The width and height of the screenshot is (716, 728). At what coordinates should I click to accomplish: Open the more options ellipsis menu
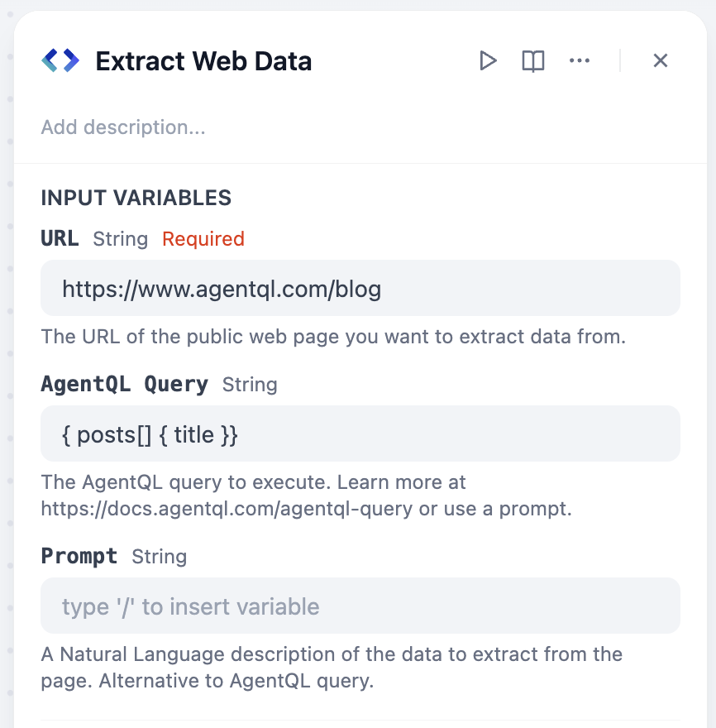tap(580, 60)
